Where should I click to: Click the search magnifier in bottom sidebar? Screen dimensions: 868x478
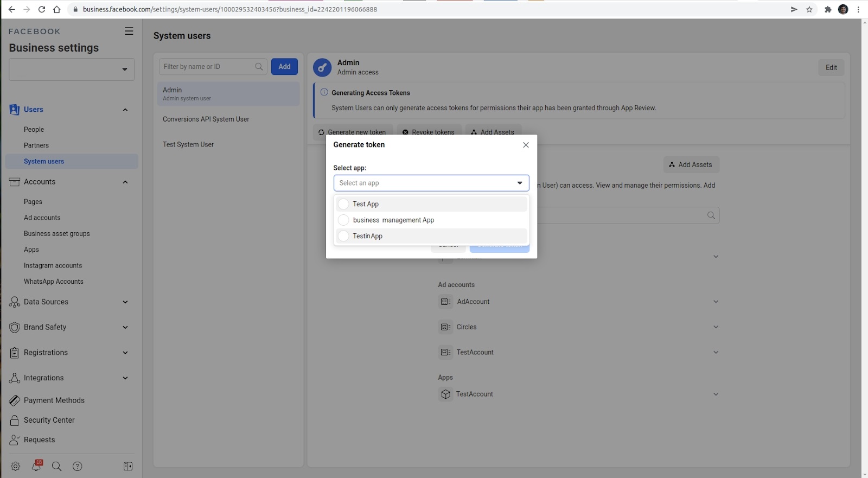(x=56, y=466)
